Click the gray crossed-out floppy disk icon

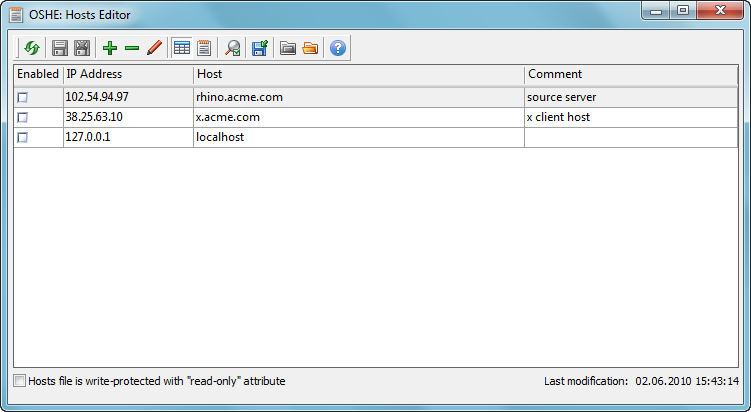click(x=82, y=48)
